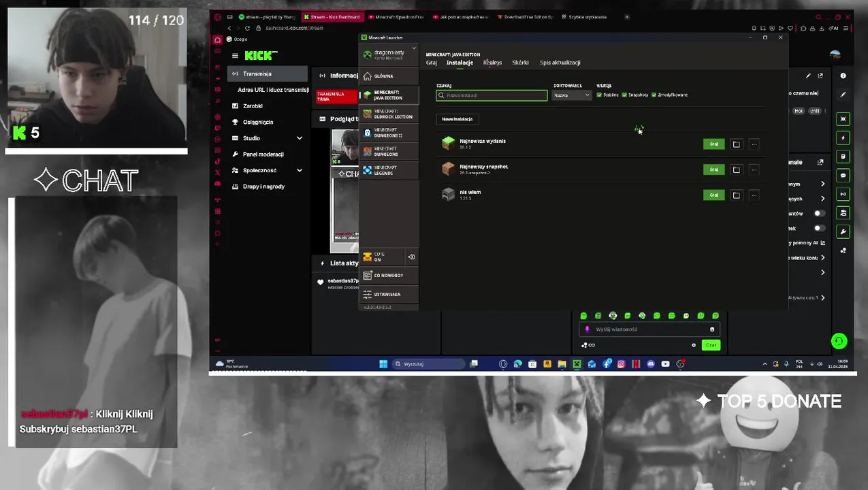Click Nowa instalacja button
This screenshot has width=868, height=490.
[457, 119]
